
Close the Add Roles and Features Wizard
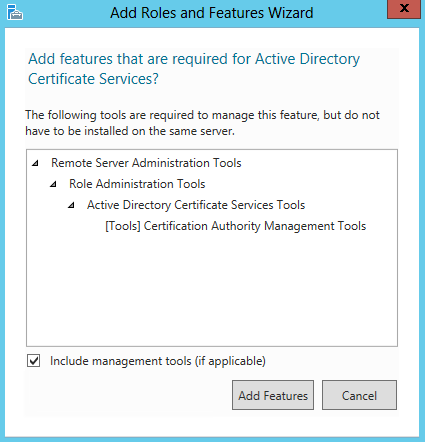tap(404, 9)
